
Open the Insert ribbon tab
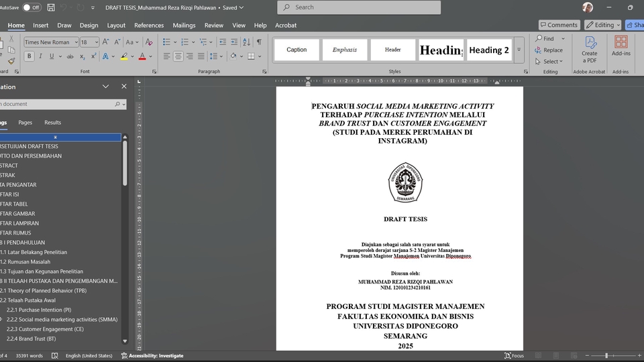click(x=41, y=25)
